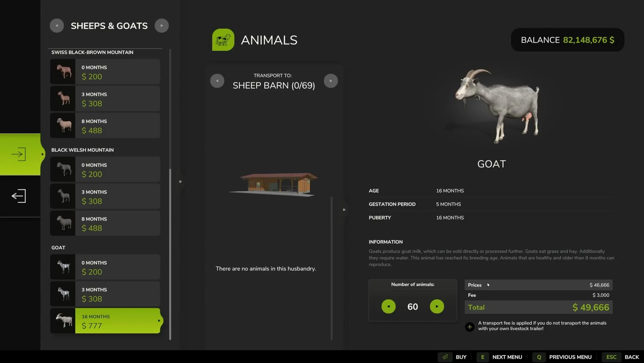Click the Fee row $ 3,000
Screen dimensions: 644x363
point(538,295)
